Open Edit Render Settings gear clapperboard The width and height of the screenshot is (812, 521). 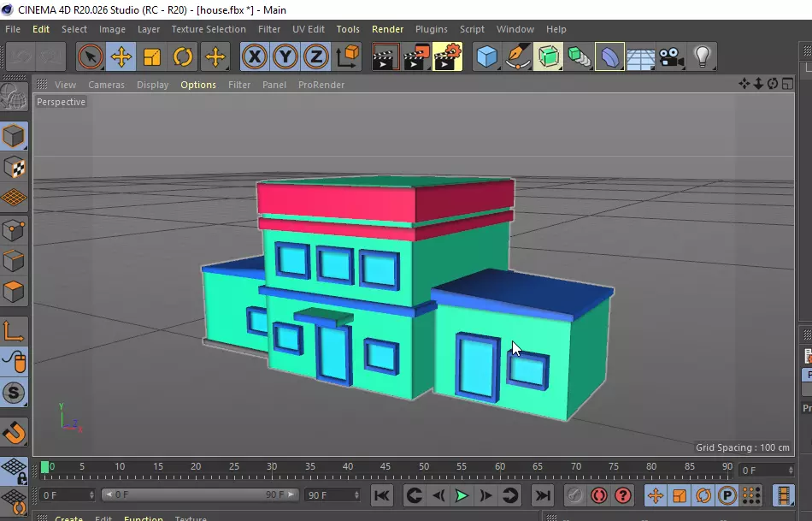coord(447,56)
